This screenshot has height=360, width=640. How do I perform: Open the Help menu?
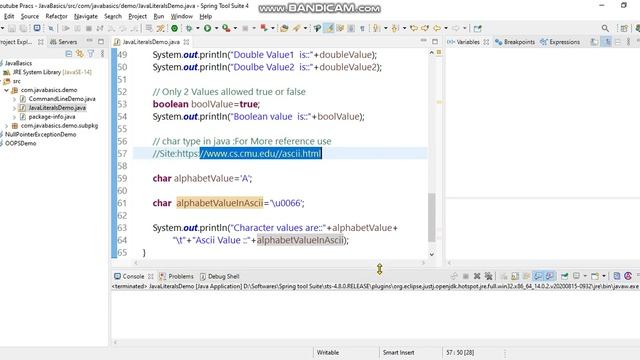tap(206, 16)
